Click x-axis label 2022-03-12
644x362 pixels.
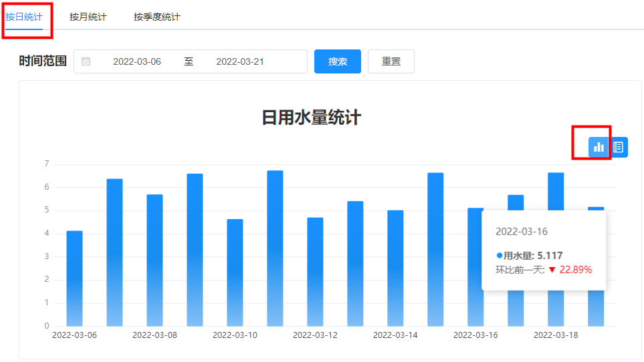(315, 335)
